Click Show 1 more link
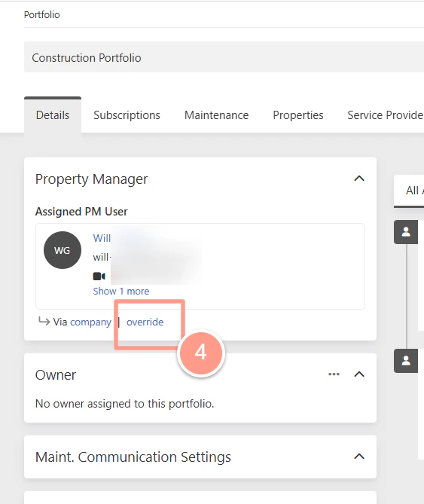 [121, 292]
